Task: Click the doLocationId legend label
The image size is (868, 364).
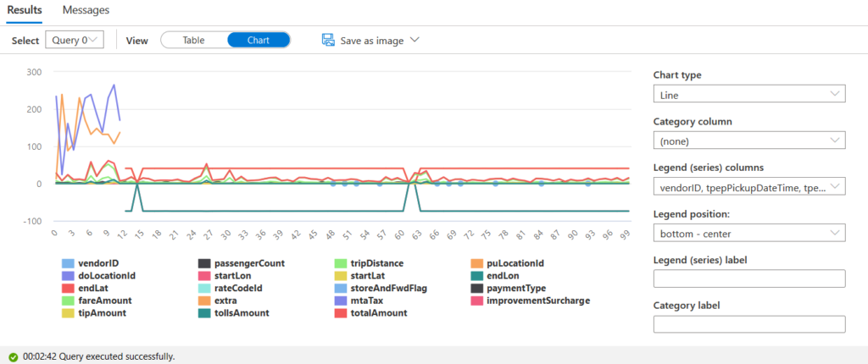Action: [108, 275]
